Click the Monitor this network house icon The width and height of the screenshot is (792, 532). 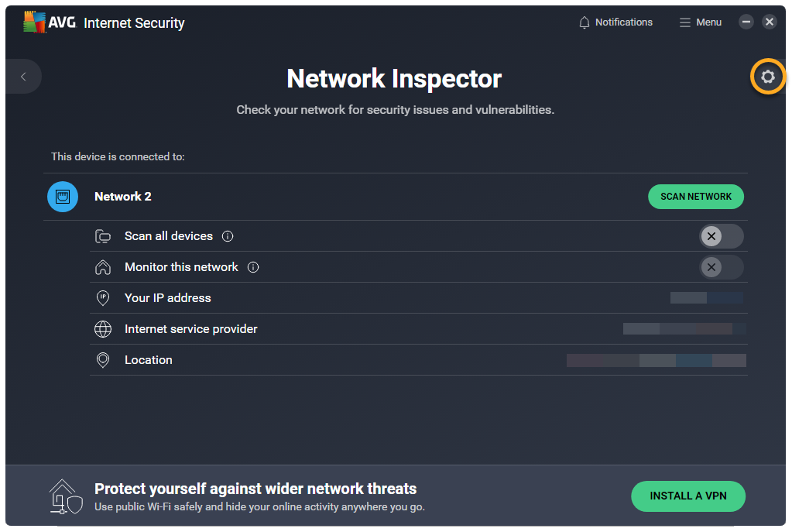pyautogui.click(x=103, y=267)
